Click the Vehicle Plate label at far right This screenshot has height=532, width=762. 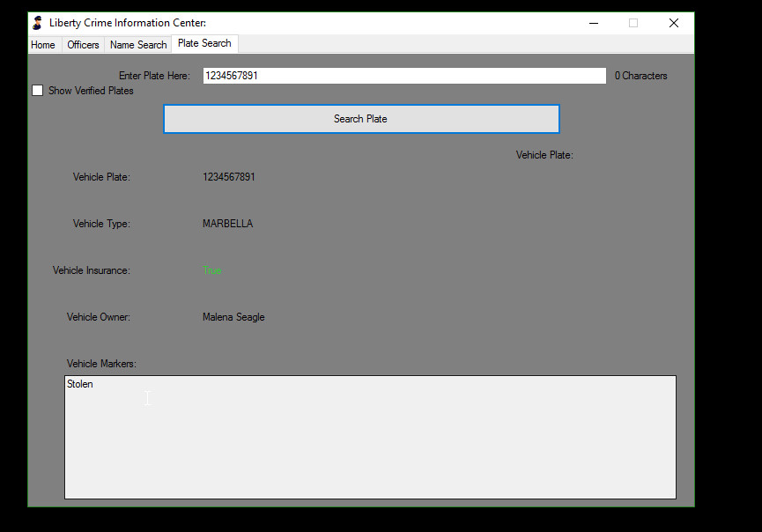544,155
